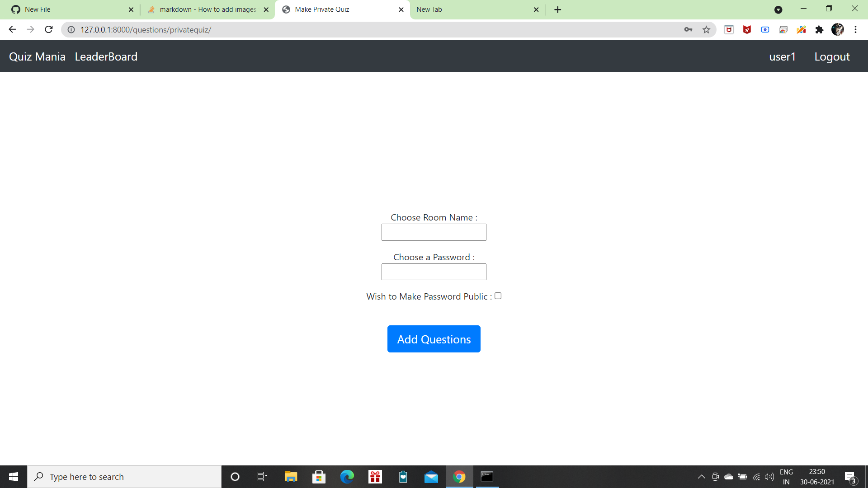The height and width of the screenshot is (488, 868).
Task: Bookmark the current page via star icon
Action: click(706, 29)
